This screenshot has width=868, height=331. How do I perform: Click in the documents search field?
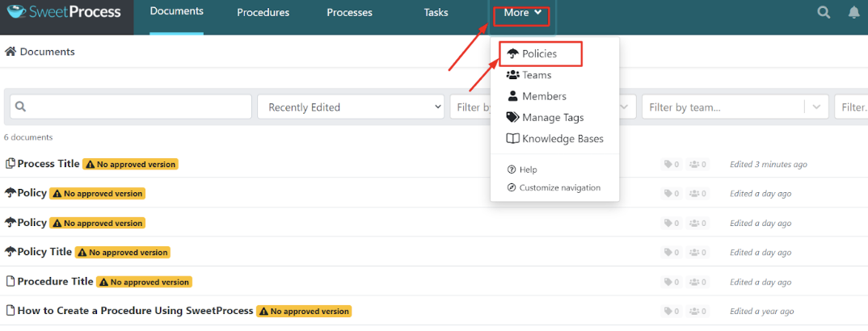click(x=131, y=107)
